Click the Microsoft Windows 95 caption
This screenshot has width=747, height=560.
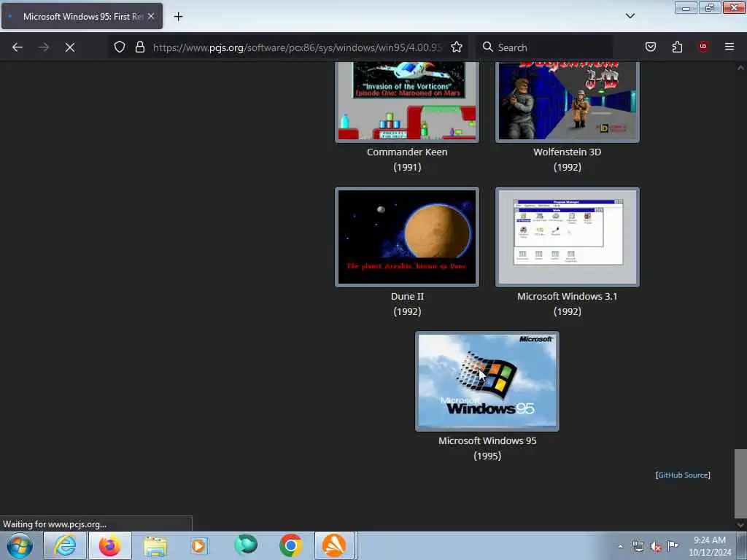[x=487, y=440]
